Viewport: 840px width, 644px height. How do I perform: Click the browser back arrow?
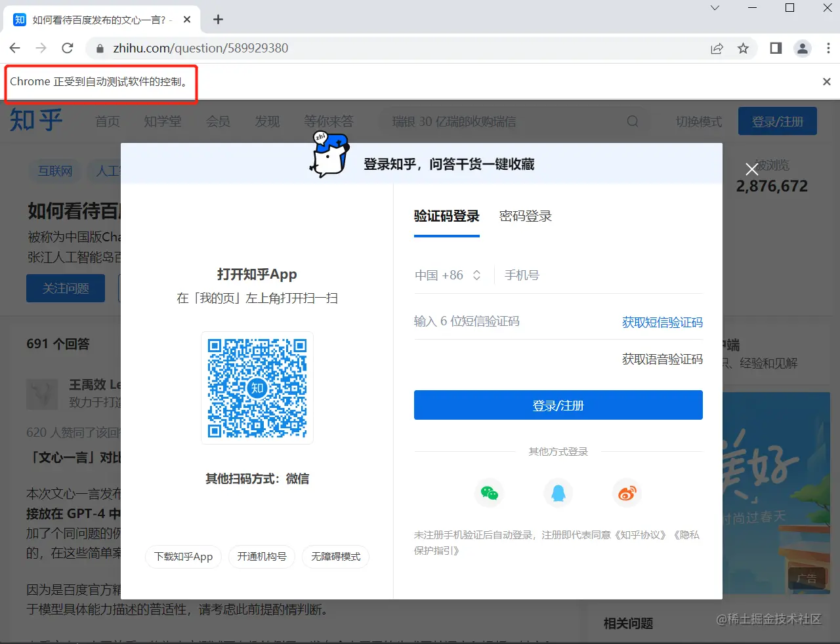coord(15,48)
